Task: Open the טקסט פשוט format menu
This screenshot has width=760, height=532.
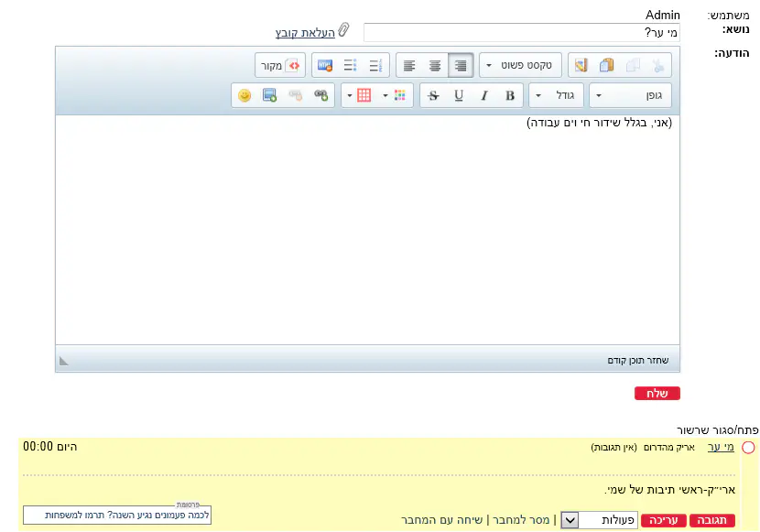Action: (520, 66)
